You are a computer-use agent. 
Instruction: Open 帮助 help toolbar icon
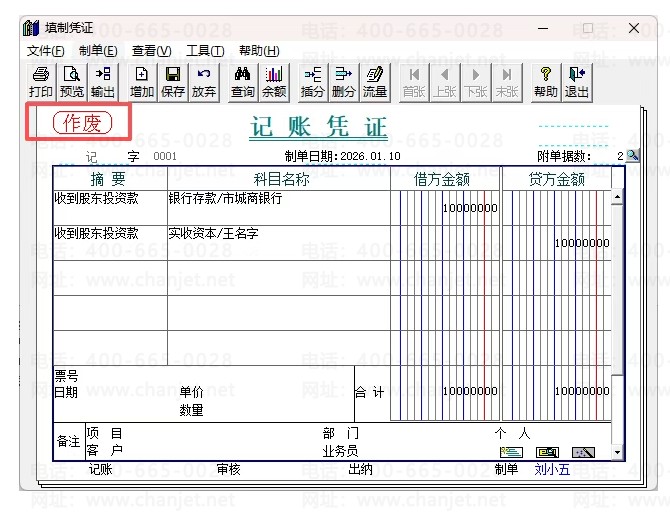546,82
